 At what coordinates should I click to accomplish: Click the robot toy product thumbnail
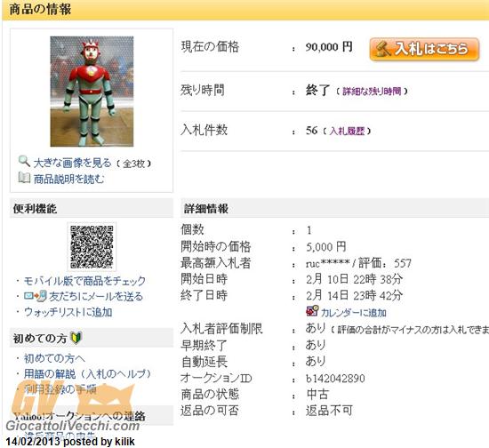[92, 92]
